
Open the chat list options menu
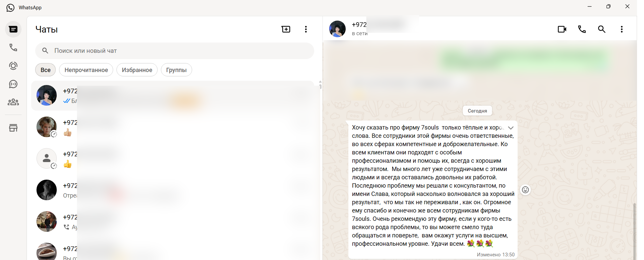point(306,29)
